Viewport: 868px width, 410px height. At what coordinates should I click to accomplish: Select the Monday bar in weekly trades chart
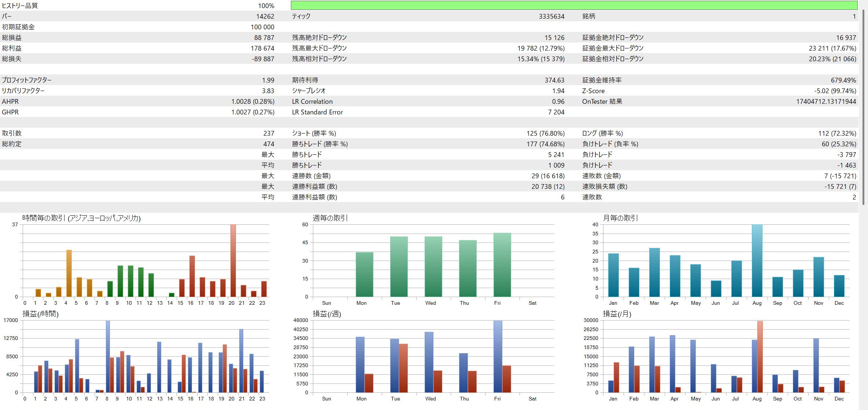point(364,274)
